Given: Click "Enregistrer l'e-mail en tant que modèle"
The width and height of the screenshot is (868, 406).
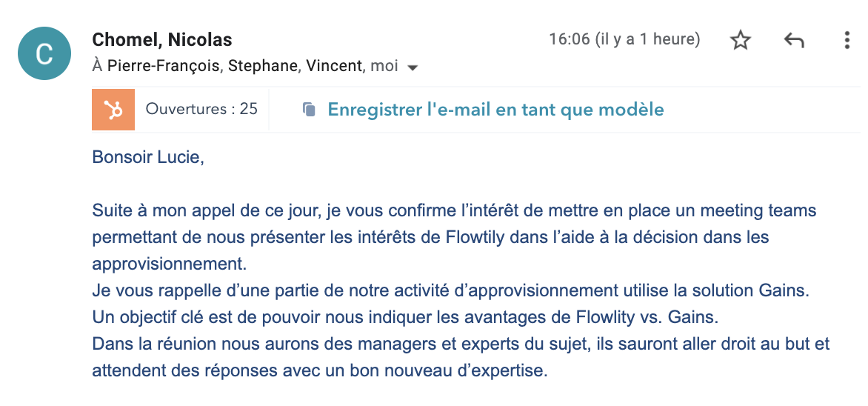Looking at the screenshot, I should click(x=495, y=110).
